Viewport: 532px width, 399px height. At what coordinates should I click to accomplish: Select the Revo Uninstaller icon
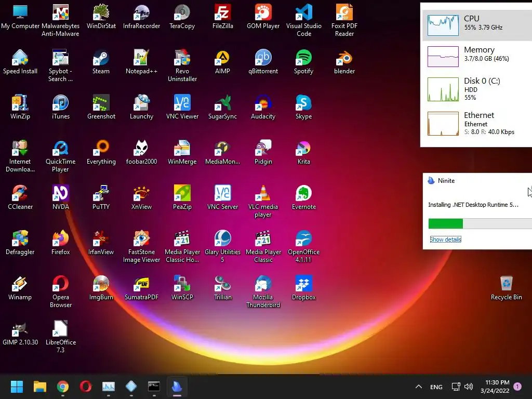pyautogui.click(x=182, y=65)
